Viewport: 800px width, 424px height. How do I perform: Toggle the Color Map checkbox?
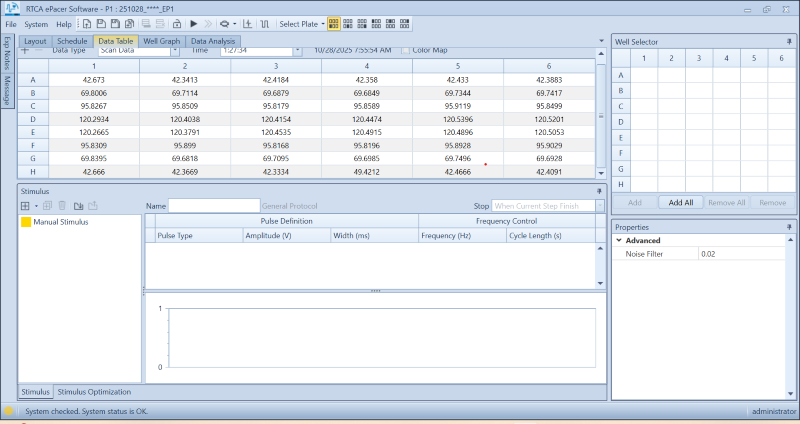click(x=405, y=49)
